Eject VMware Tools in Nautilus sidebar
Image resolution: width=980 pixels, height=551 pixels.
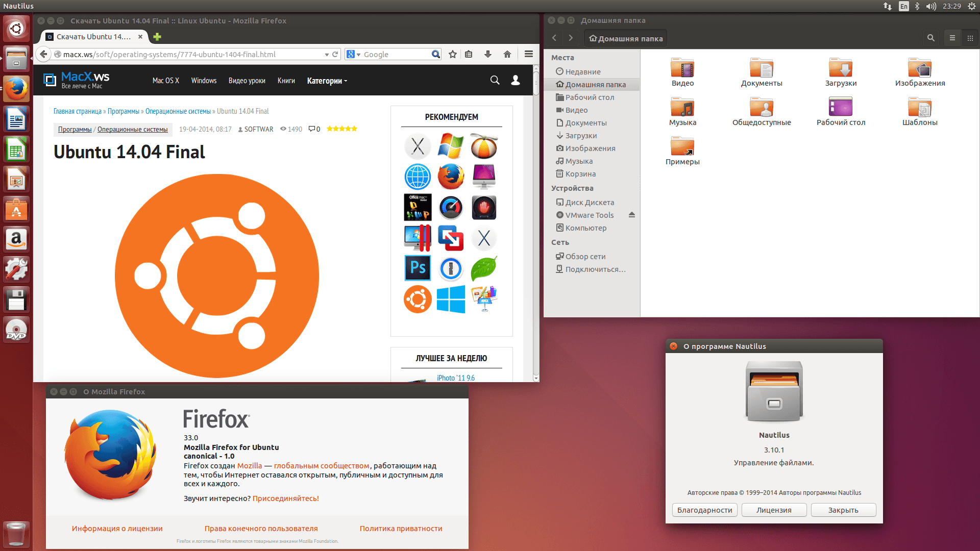[x=632, y=215]
